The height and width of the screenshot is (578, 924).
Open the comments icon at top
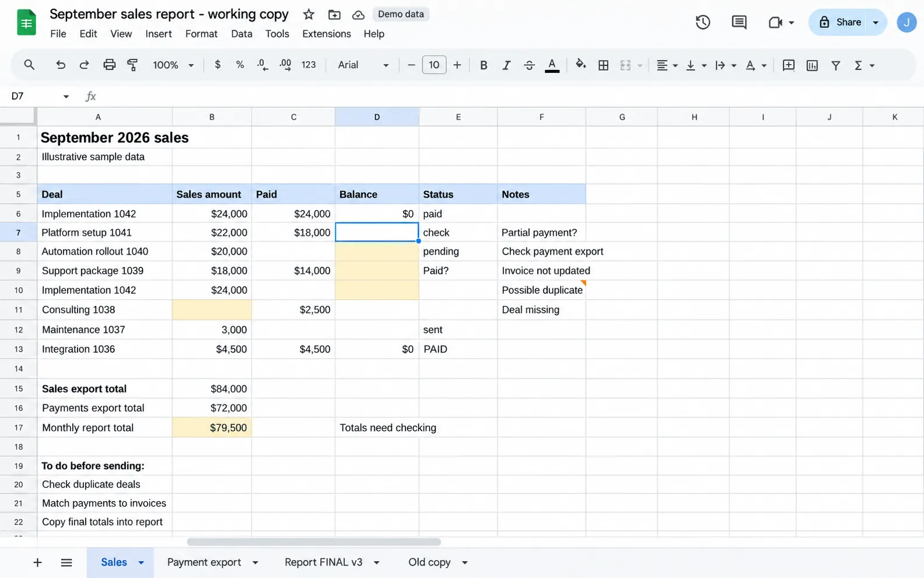click(739, 22)
